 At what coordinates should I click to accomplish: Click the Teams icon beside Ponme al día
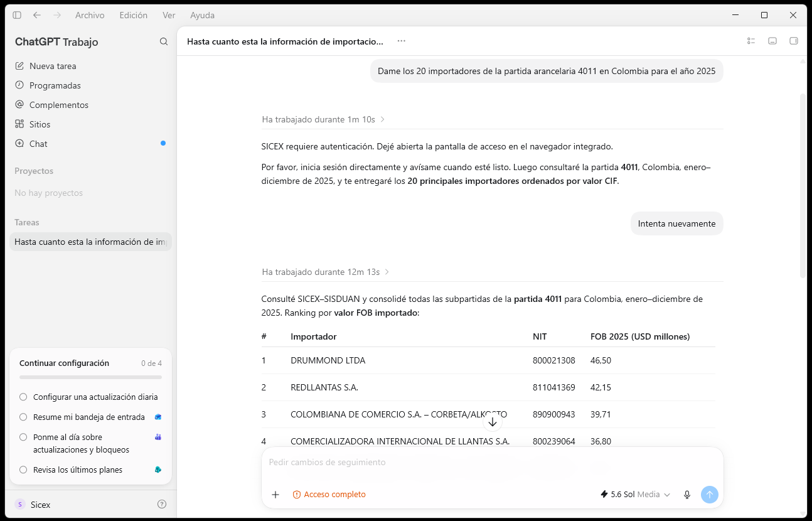158,437
